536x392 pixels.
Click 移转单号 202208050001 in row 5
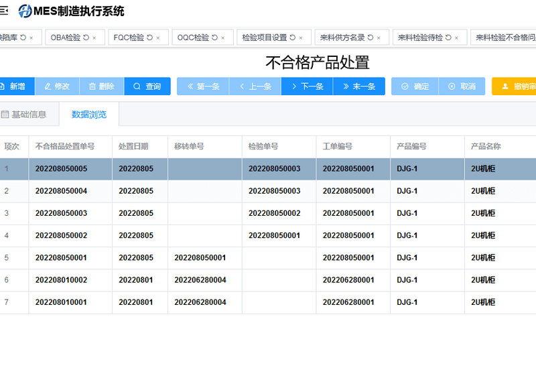click(200, 258)
